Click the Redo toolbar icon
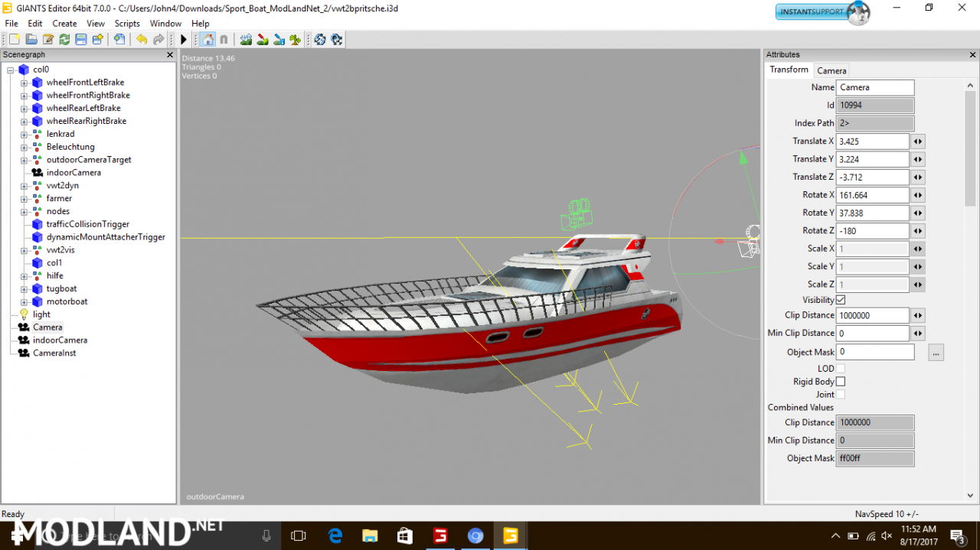The width and height of the screenshot is (980, 550). pyautogui.click(x=158, y=39)
